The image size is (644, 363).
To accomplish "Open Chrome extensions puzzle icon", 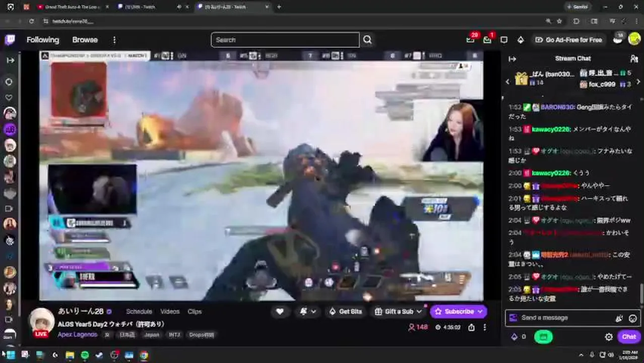I will [x=576, y=21].
